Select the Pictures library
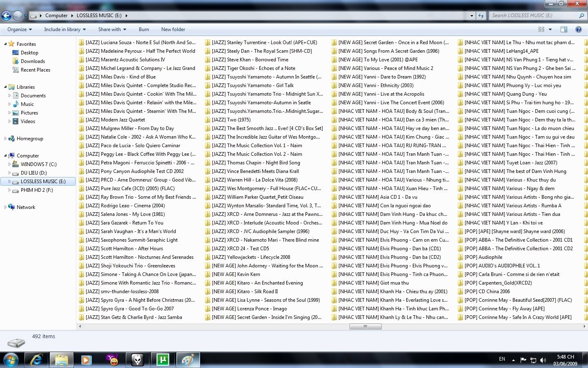This screenshot has width=588, height=368. pos(29,113)
